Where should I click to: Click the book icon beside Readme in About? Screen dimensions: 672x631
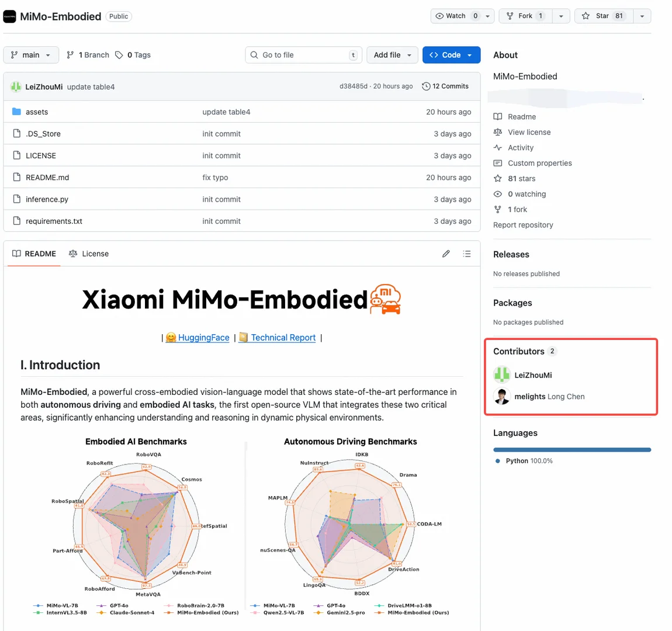tap(497, 116)
